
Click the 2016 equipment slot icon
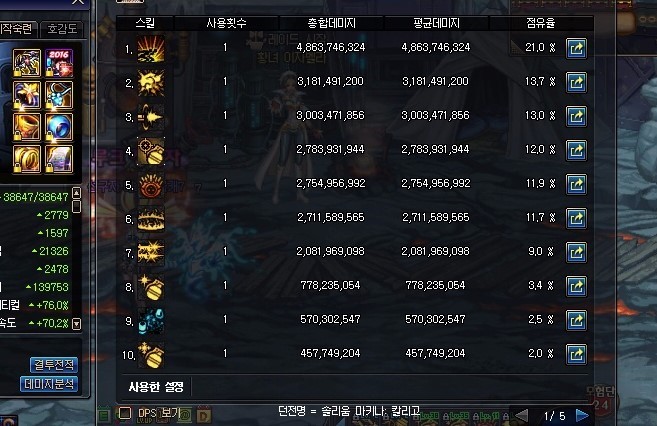point(59,63)
